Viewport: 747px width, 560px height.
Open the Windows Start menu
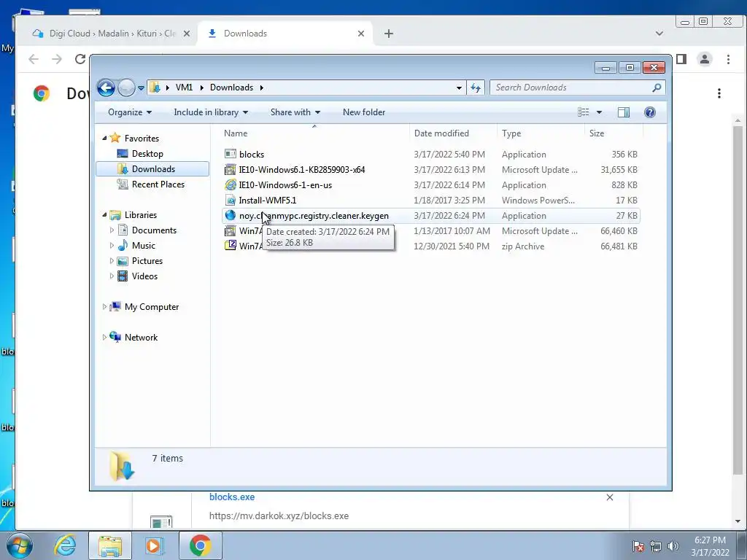(19, 545)
